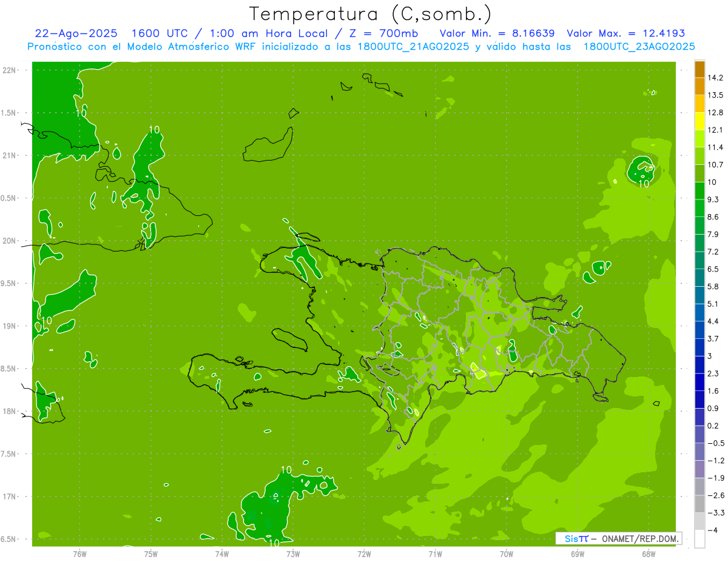Click the '10.7' color bar label

(715, 165)
